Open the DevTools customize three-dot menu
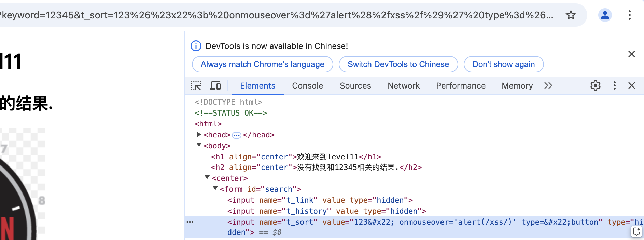The width and height of the screenshot is (644, 240). tap(614, 85)
